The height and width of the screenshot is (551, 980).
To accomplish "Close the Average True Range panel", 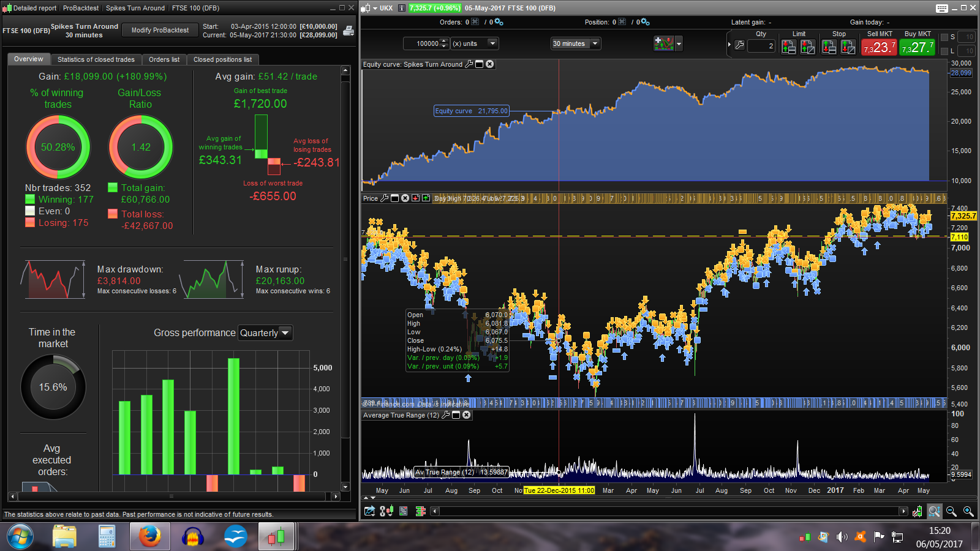I will pos(467,414).
